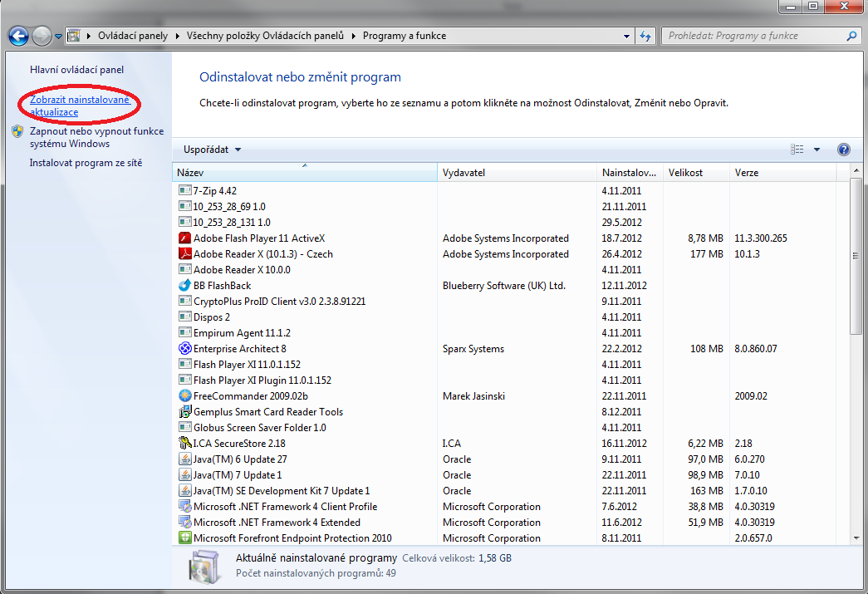Expand arrow after Ovládací panely breadcrumb
This screenshot has width=868, height=594.
177,36
